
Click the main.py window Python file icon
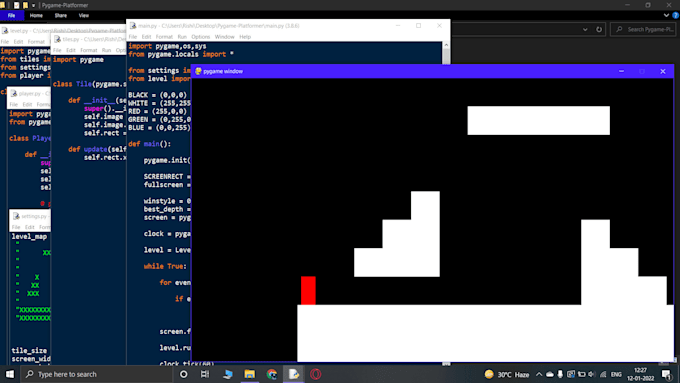coord(133,26)
